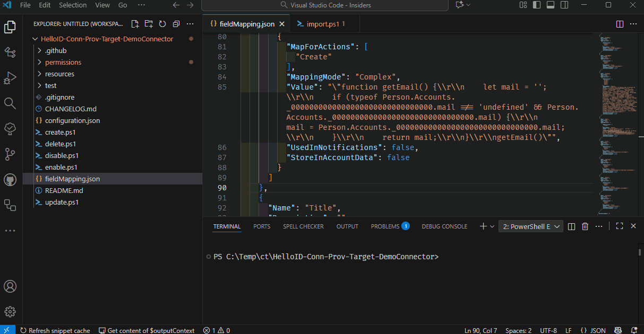Click the New Folder icon in Explorer
The height and width of the screenshot is (334, 644).
[149, 24]
